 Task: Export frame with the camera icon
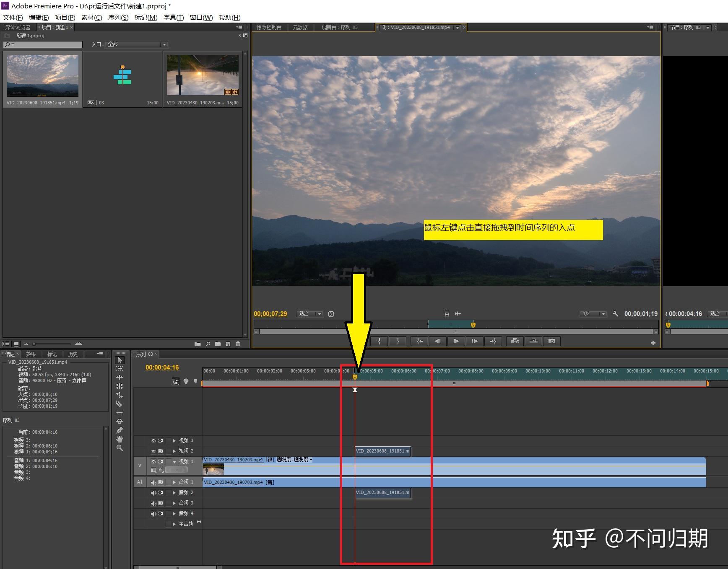[x=552, y=341]
